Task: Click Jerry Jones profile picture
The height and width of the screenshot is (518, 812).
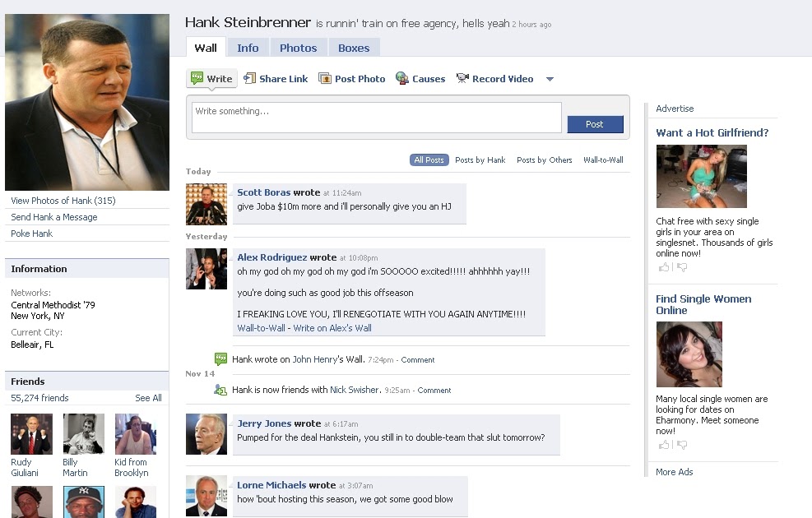Action: (206, 433)
